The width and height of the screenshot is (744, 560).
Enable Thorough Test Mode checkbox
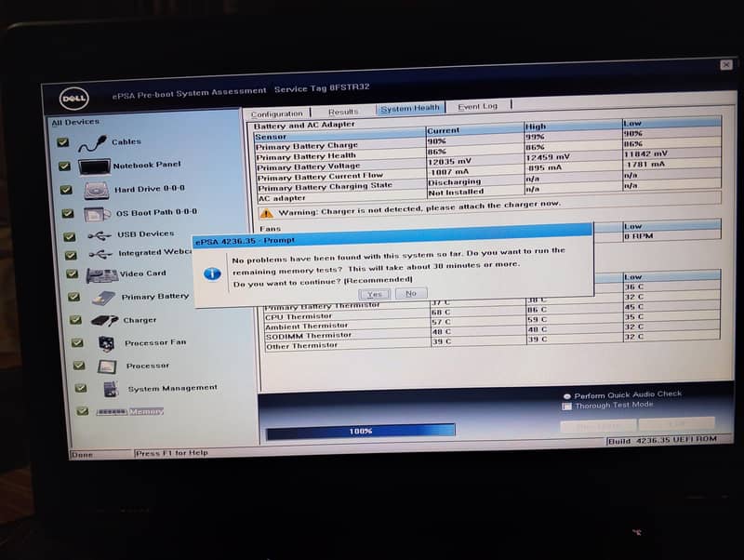(566, 407)
